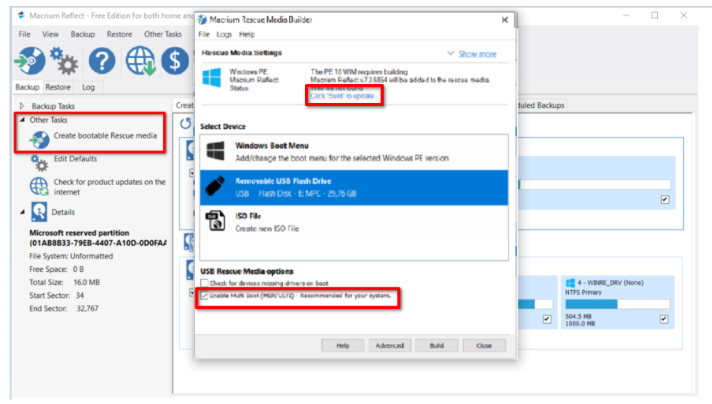The width and height of the screenshot is (712, 404).
Task: Click Create bootable Rescue media task
Action: (105, 135)
